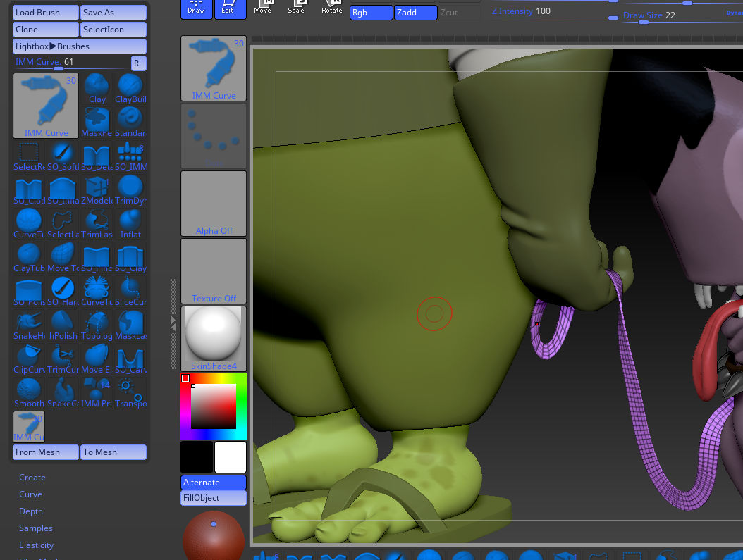The image size is (743, 560).
Task: Select the ClayTubes brush
Action: click(x=29, y=258)
